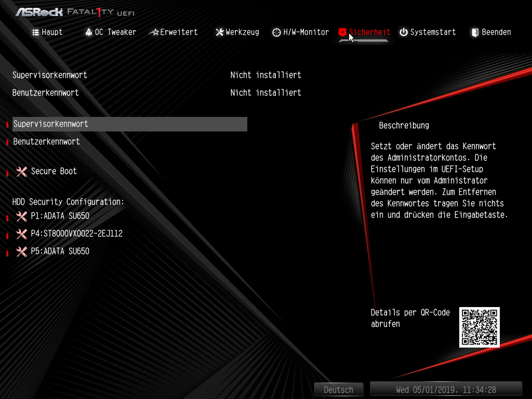
Task: Click the Supervisorkennwort 'Nicht installiert' status
Action: [265, 75]
